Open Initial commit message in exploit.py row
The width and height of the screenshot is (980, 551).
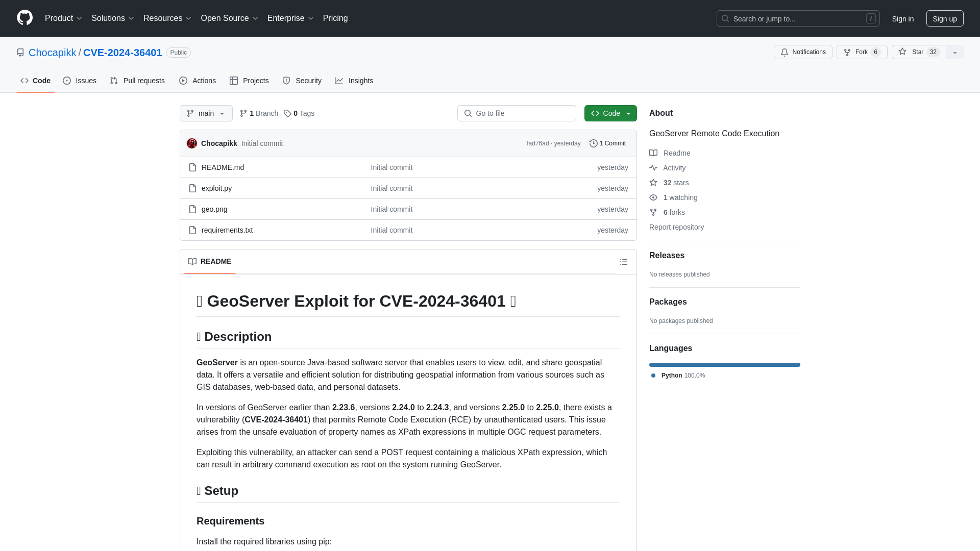[391, 188]
